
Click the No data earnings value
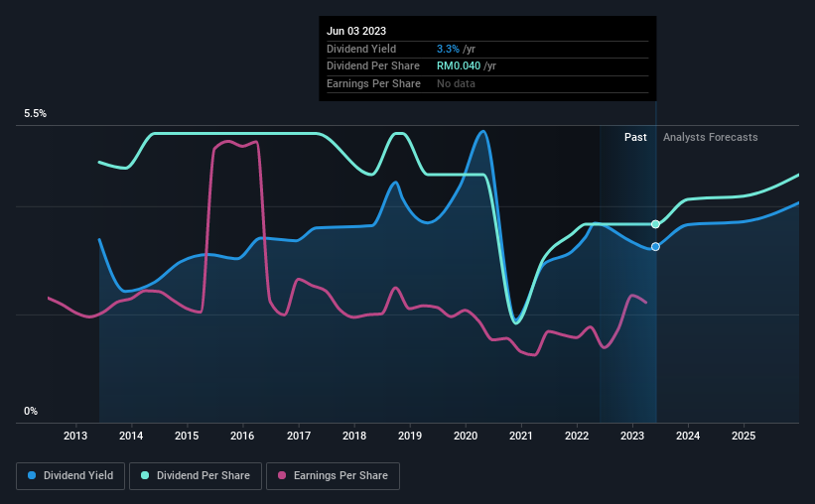coord(456,83)
